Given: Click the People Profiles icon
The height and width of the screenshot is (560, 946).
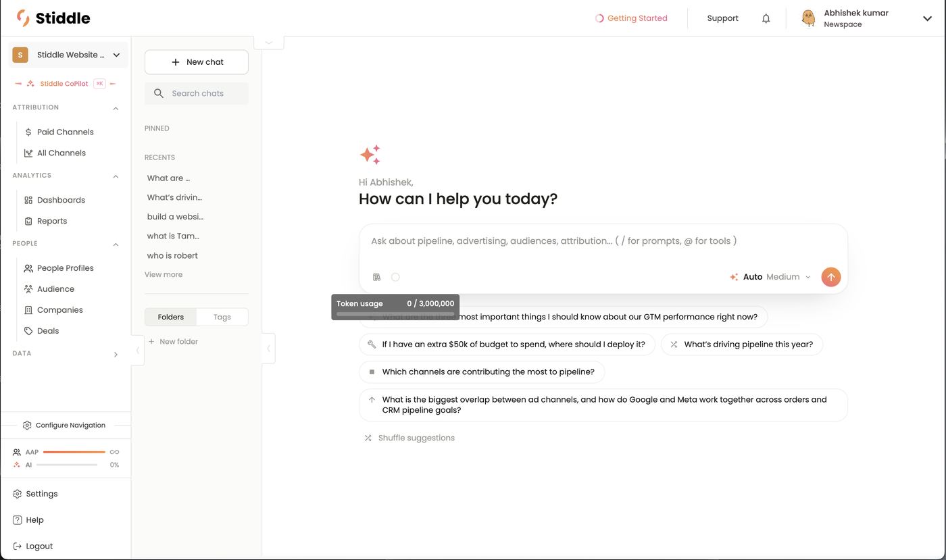Looking at the screenshot, I should [x=28, y=269].
